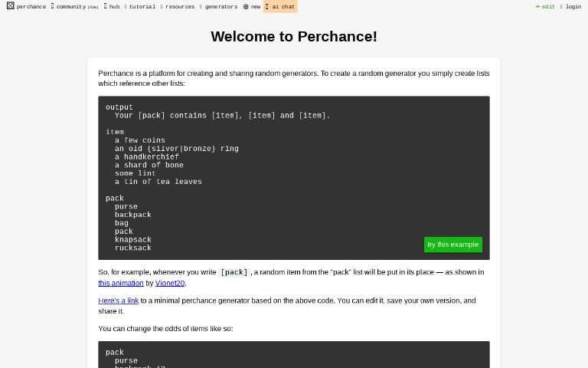Click the icon beside login
The width and height of the screenshot is (588, 368).
(x=561, y=7)
